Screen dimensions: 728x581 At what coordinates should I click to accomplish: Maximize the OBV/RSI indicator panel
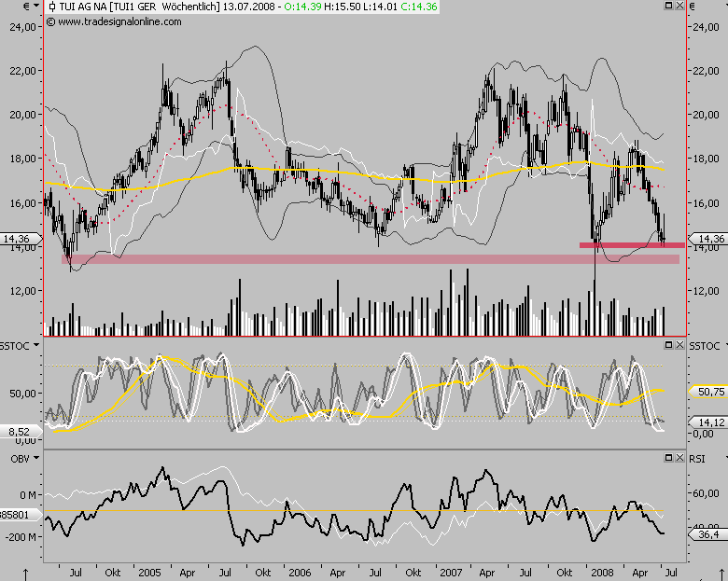pos(668,458)
